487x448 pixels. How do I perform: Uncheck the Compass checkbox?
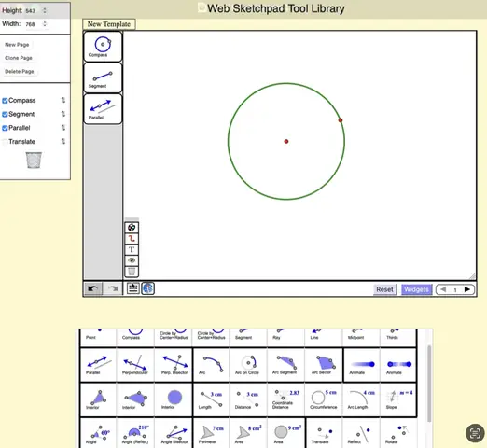pos(5,101)
